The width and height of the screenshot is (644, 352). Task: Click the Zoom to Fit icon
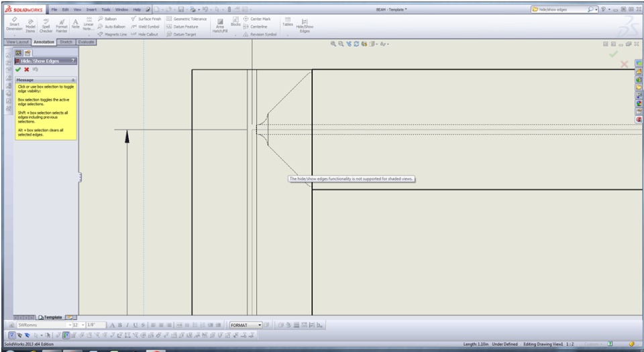click(333, 44)
